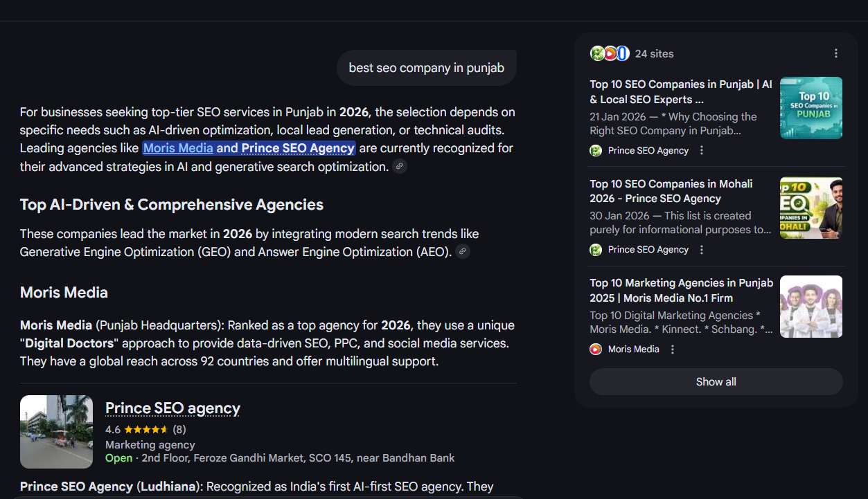Click the Prince SEO Agency favicon under the first result
The image size is (868, 499).
pyautogui.click(x=595, y=150)
